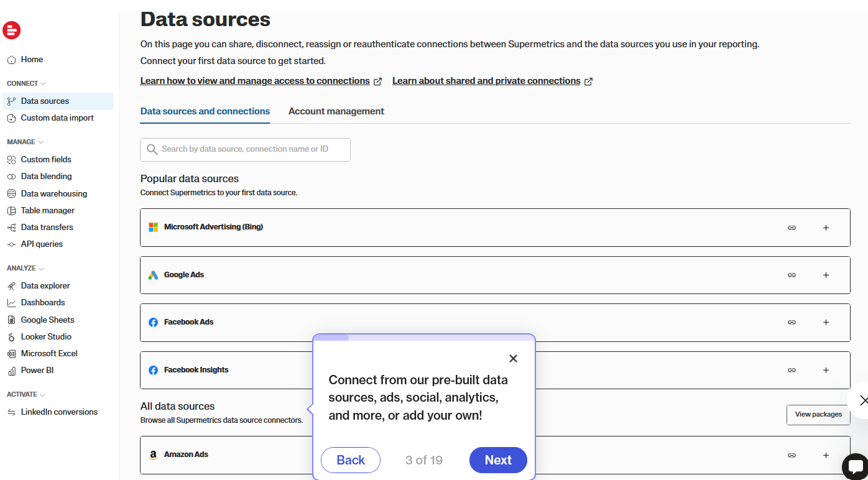
Task: Click the Microsoft Advertising (Bing) logo
Action: (x=153, y=228)
